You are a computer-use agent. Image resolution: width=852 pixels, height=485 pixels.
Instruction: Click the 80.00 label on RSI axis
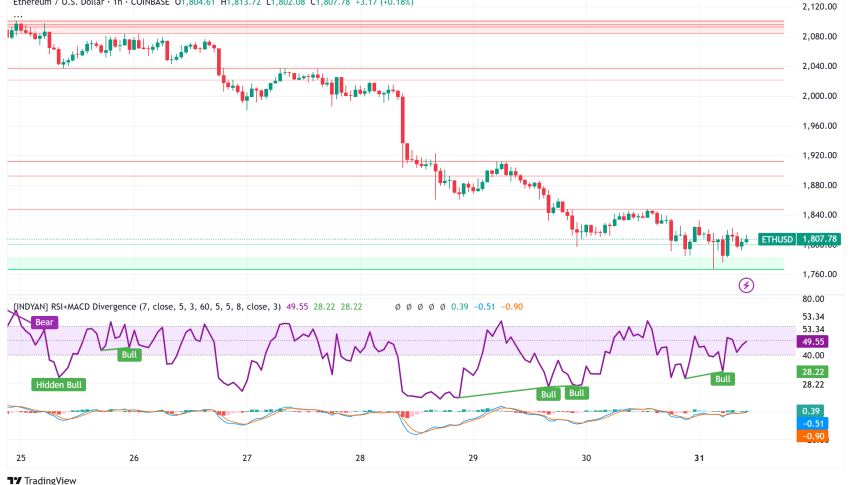(813, 299)
